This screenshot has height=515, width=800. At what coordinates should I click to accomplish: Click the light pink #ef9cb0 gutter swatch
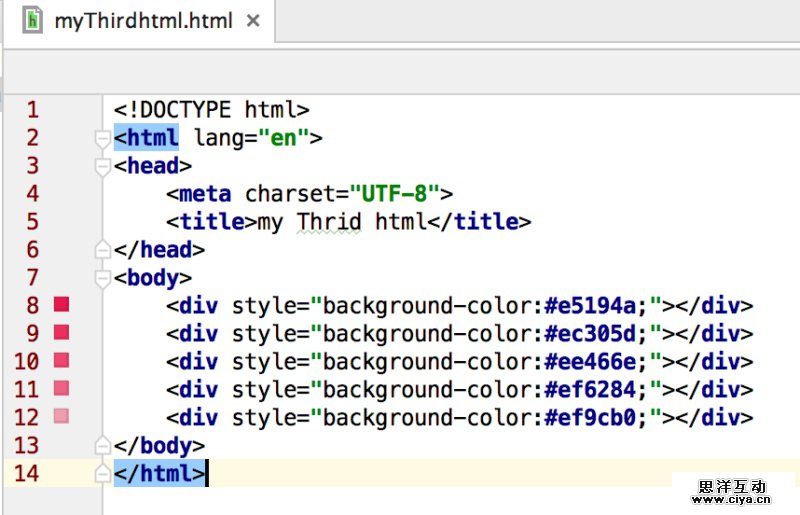[61, 417]
